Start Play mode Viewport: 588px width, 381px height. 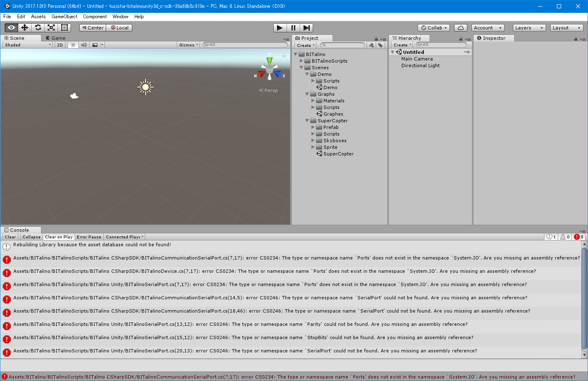(x=280, y=28)
